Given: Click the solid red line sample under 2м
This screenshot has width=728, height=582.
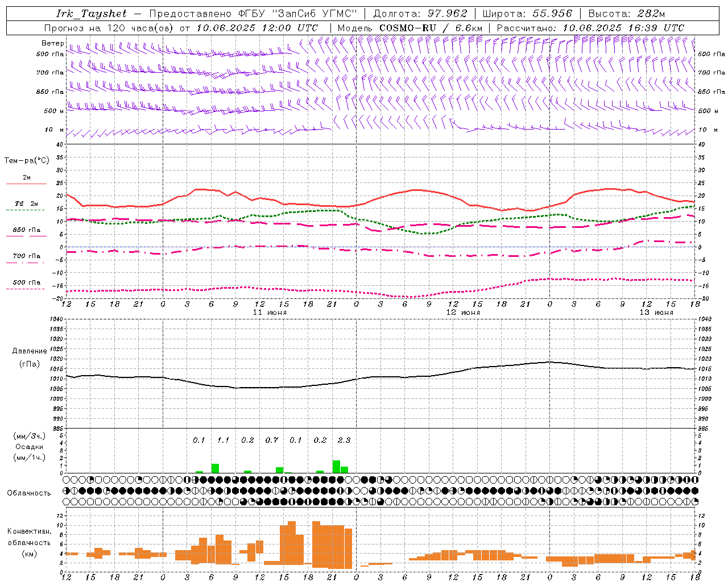Looking at the screenshot, I should [26, 184].
